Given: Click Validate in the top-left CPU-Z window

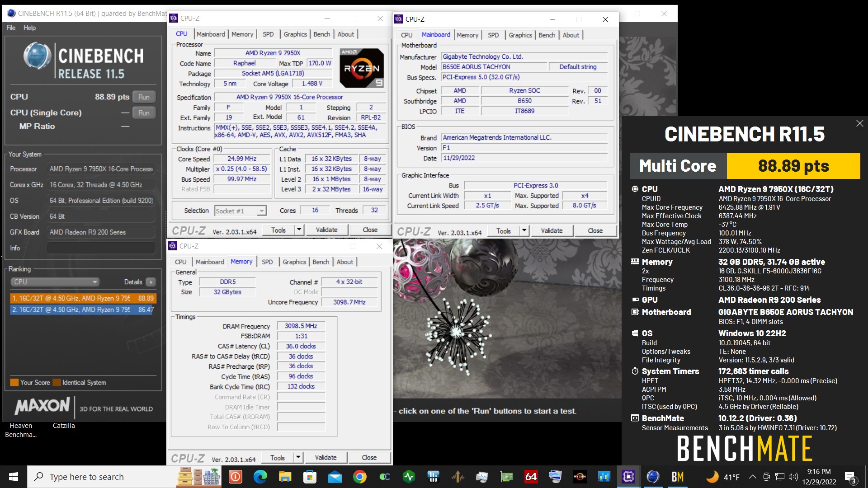Looking at the screenshot, I should tap(326, 230).
